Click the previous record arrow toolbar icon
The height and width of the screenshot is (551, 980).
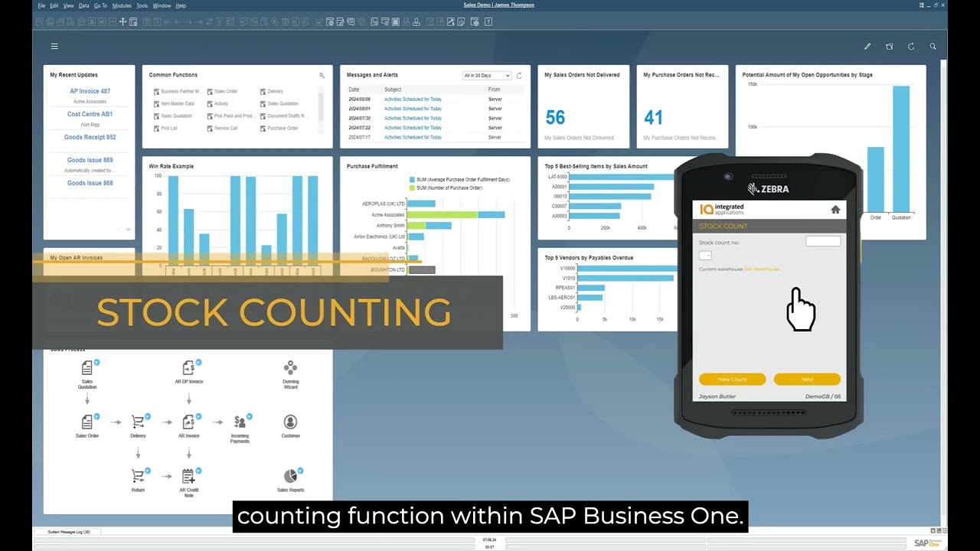[177, 21]
